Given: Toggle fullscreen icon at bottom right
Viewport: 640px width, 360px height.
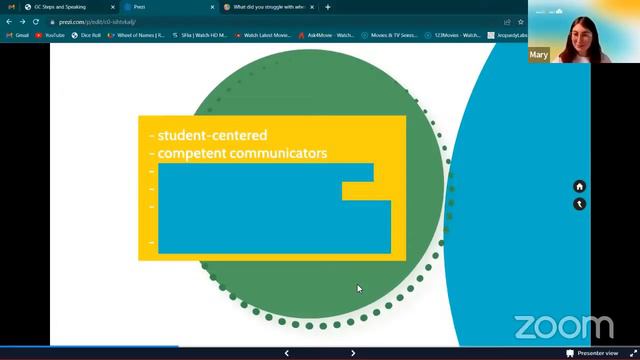Looking at the screenshot, I should click(633, 353).
